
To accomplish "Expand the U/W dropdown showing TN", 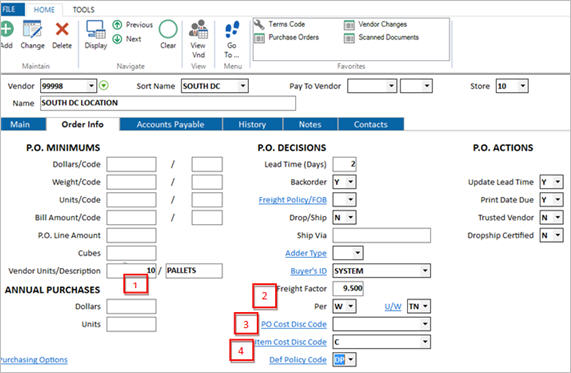I will (425, 306).
